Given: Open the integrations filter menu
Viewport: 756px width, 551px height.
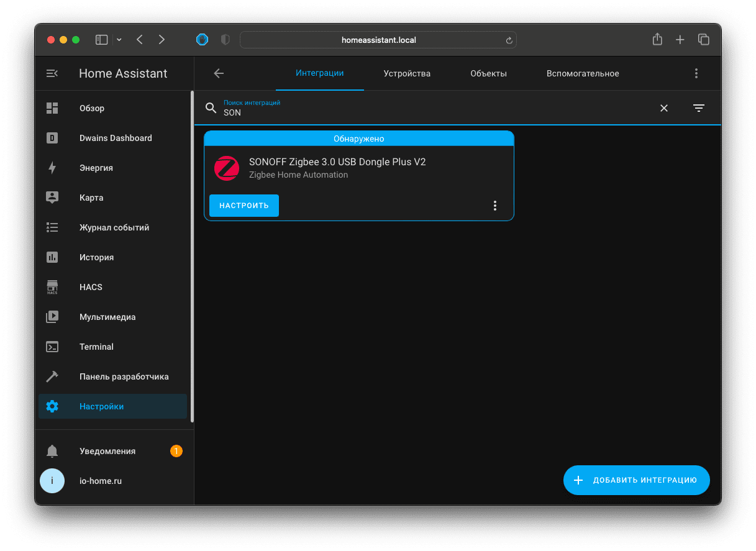Looking at the screenshot, I should 699,108.
